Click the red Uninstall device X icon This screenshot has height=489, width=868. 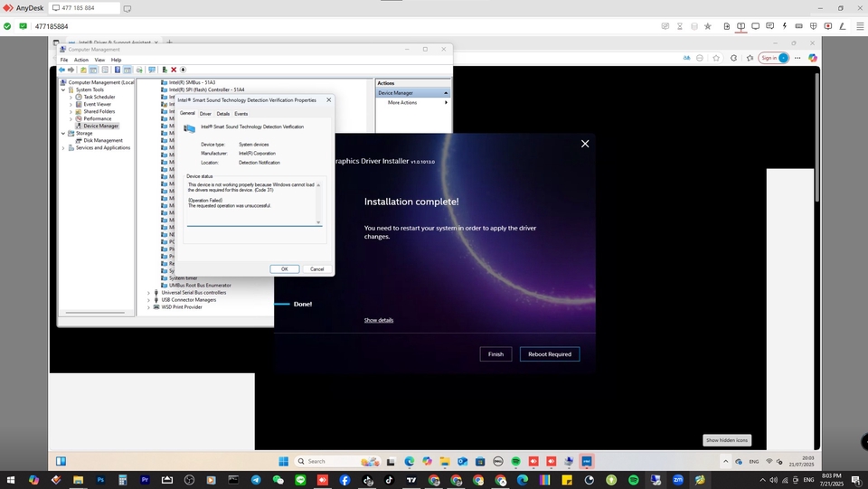(174, 70)
